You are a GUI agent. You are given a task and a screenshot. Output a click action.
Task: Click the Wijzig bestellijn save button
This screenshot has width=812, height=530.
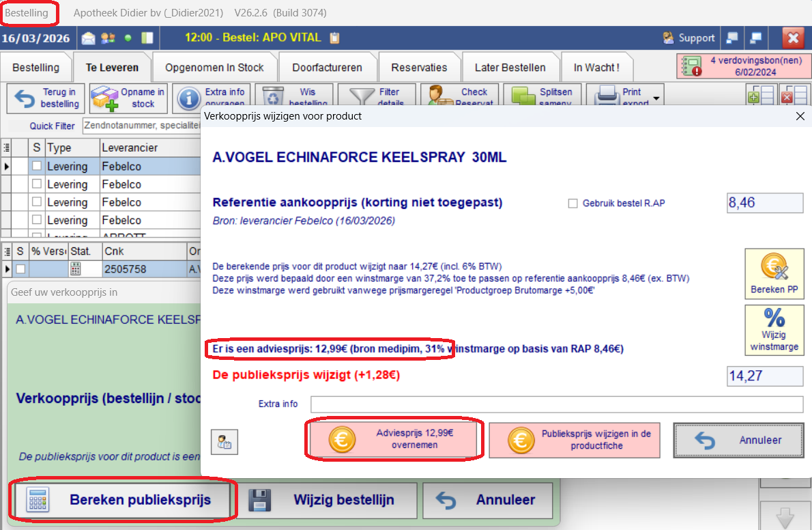click(326, 501)
